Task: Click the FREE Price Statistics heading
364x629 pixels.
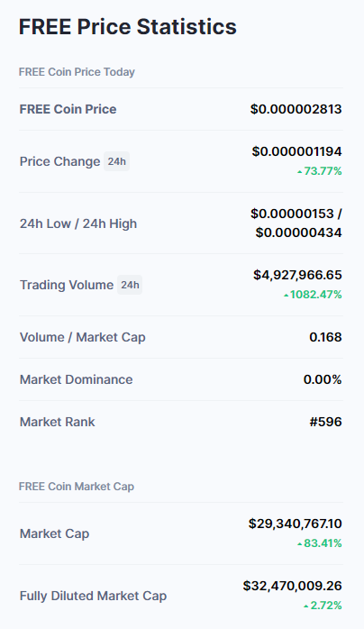Action: tap(128, 27)
